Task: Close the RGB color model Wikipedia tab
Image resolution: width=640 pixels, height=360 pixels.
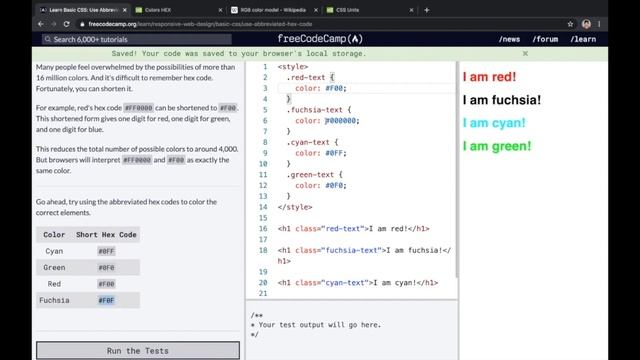Action: click(316, 10)
